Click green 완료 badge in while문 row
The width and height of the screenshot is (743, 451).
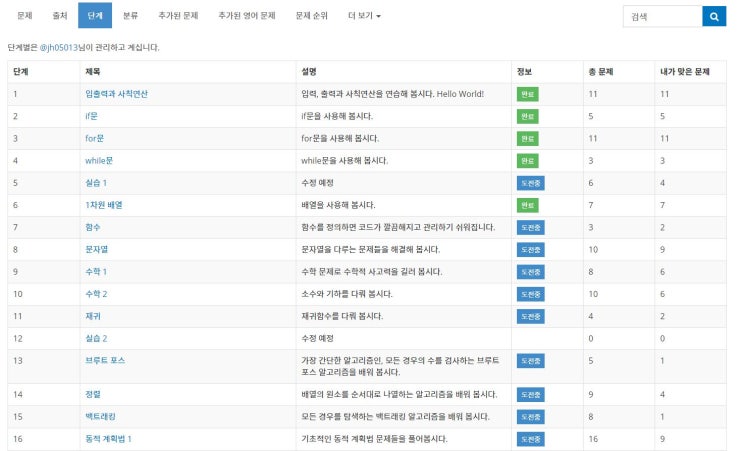coord(527,161)
